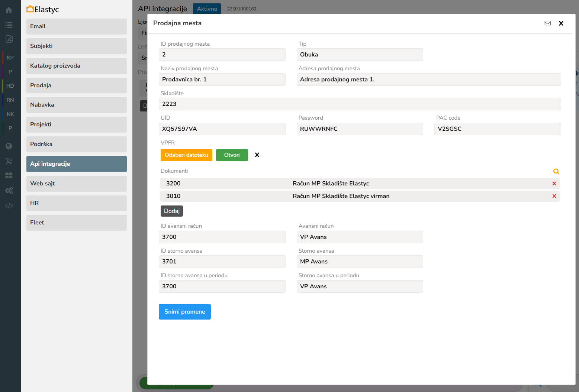
Task: Click the green Otvori button
Action: [232, 155]
